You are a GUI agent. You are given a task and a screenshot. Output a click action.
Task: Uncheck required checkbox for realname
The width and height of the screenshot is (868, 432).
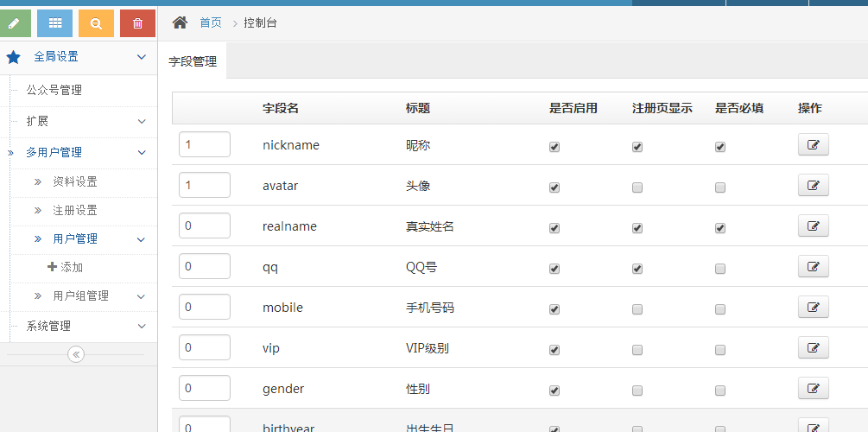720,228
